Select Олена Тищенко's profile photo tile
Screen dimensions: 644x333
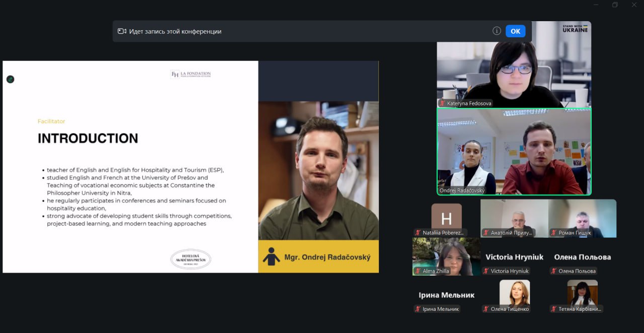(514, 292)
